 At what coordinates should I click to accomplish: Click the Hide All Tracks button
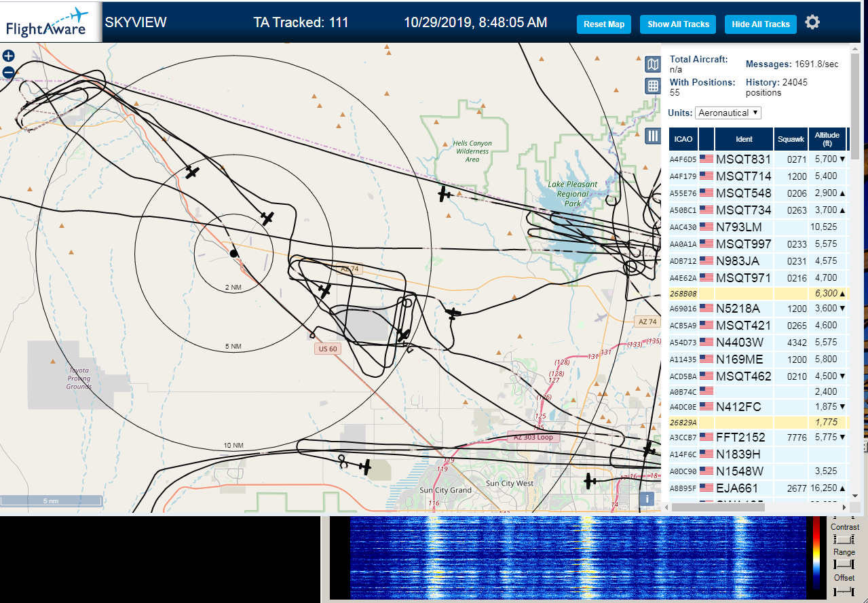761,24
